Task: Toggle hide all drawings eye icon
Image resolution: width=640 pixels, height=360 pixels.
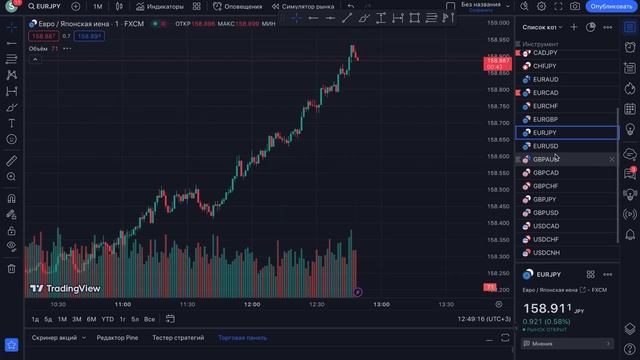Action: (x=11, y=246)
